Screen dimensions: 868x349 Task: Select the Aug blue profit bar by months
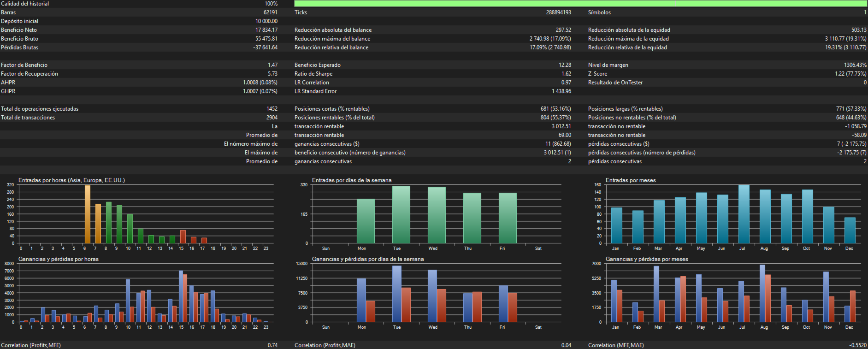(762, 293)
